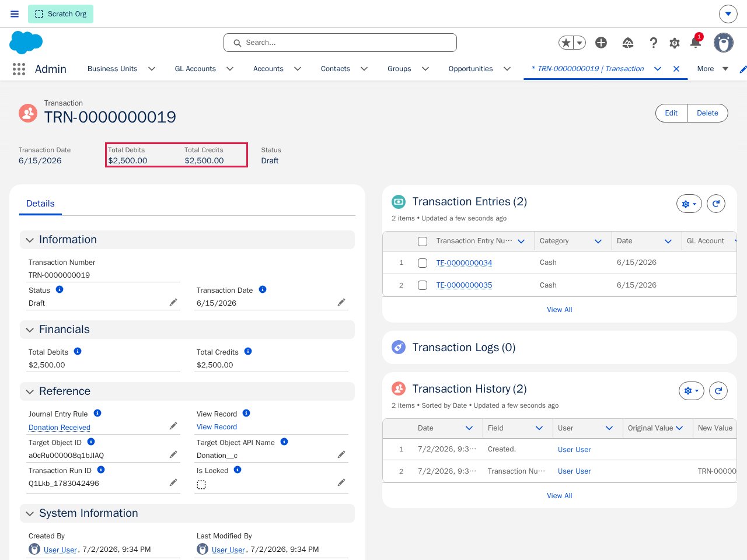747x560 pixels.
Task: Edit the Target Object ID pencil
Action: click(173, 454)
